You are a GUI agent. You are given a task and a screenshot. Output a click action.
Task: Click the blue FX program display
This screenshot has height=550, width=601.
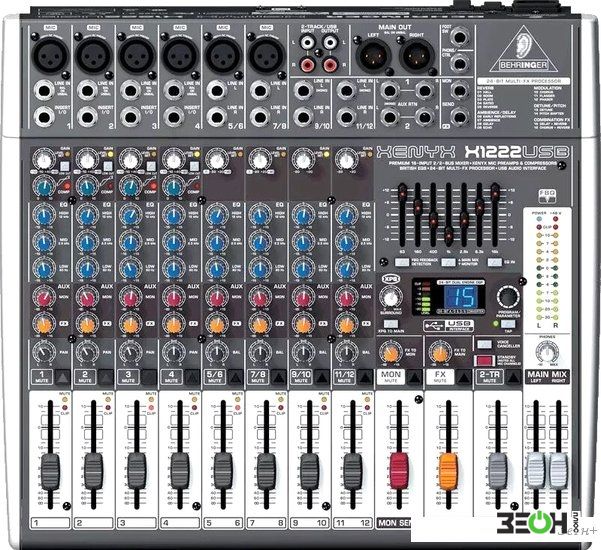click(461, 297)
